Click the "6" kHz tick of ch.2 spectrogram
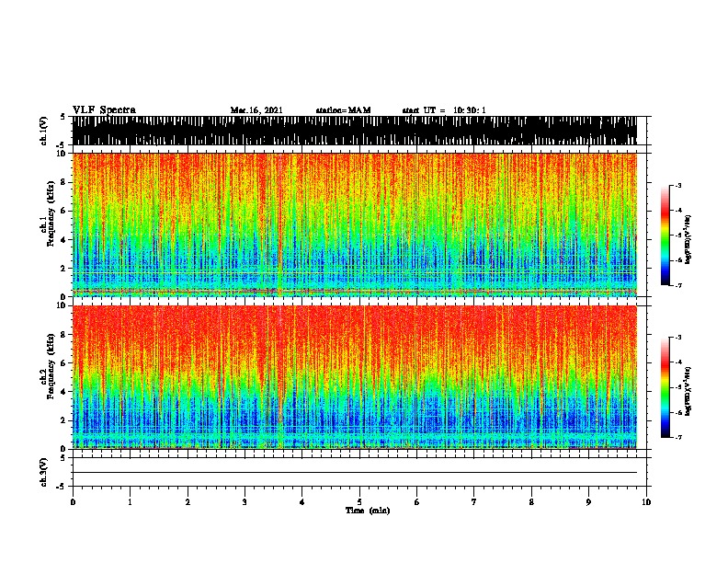728x563 pixels. click(x=64, y=363)
